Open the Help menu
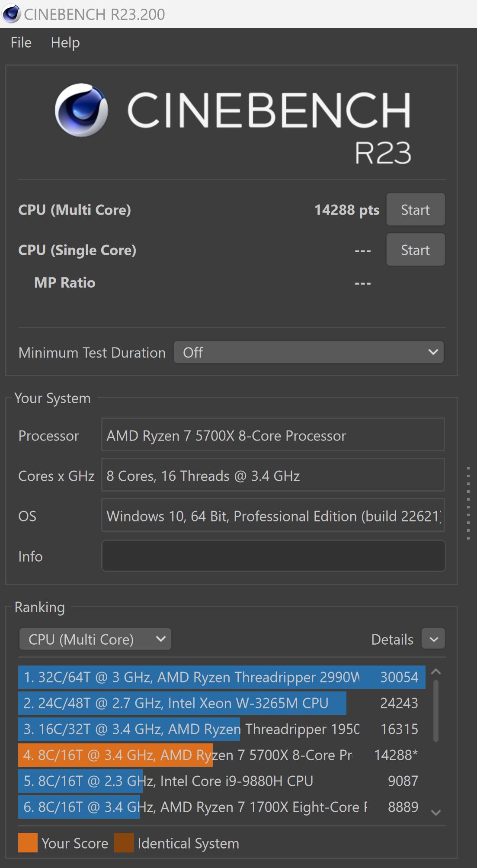The width and height of the screenshot is (477, 868). (65, 42)
